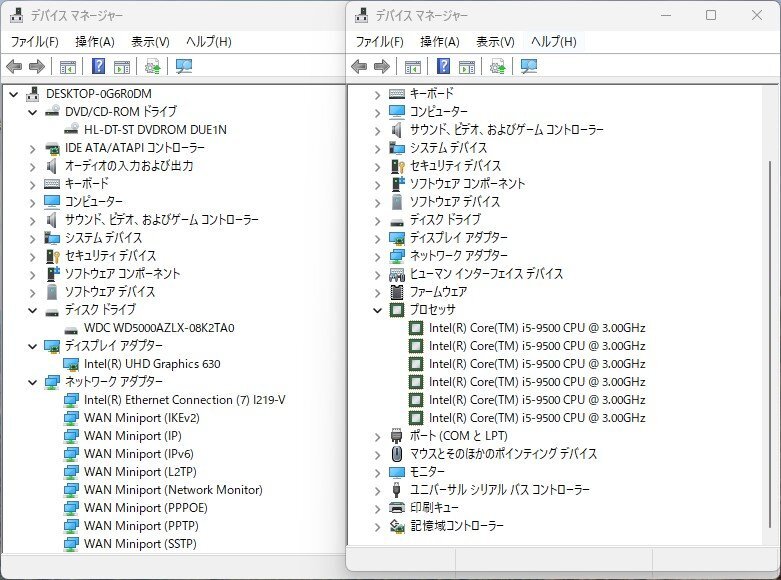Viewport: 781px width, 580px height.
Task: Expand ポート (COM と LPT) node
Action: pos(378,436)
